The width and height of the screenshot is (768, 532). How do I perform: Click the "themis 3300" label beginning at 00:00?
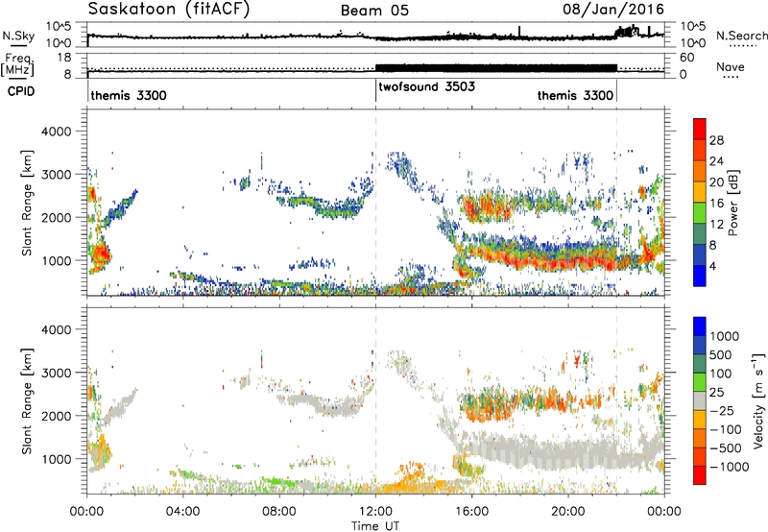pos(129,95)
